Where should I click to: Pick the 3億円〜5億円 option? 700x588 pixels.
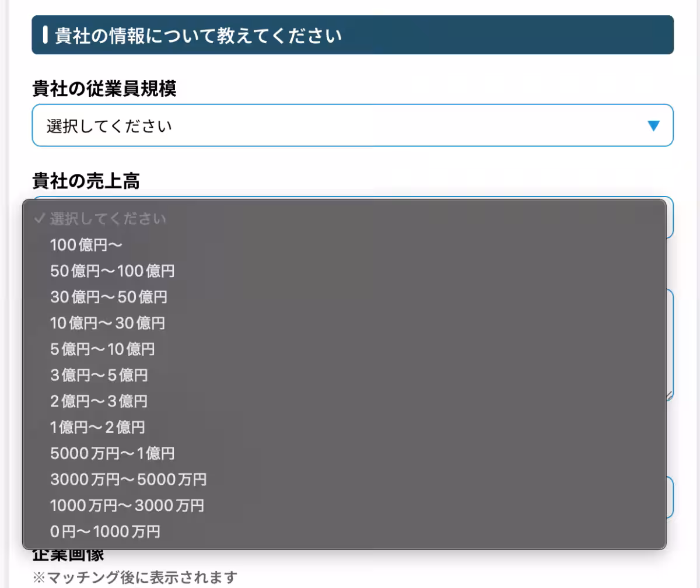(x=99, y=375)
